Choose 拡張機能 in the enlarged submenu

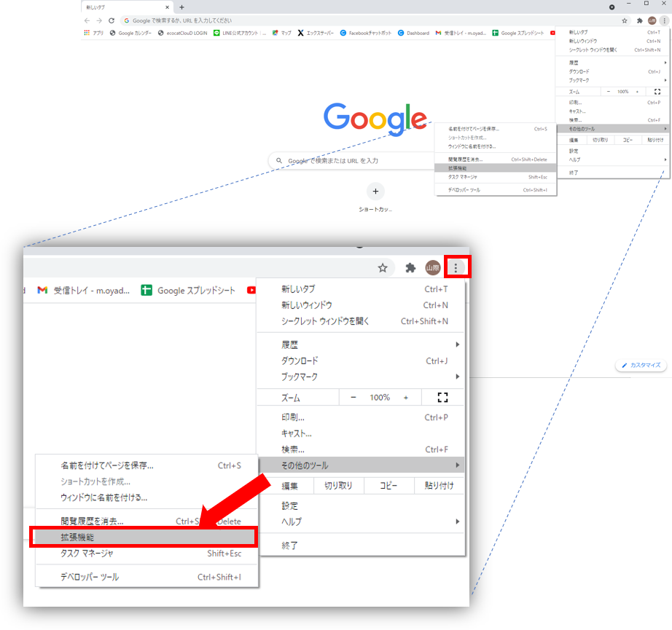click(x=144, y=537)
